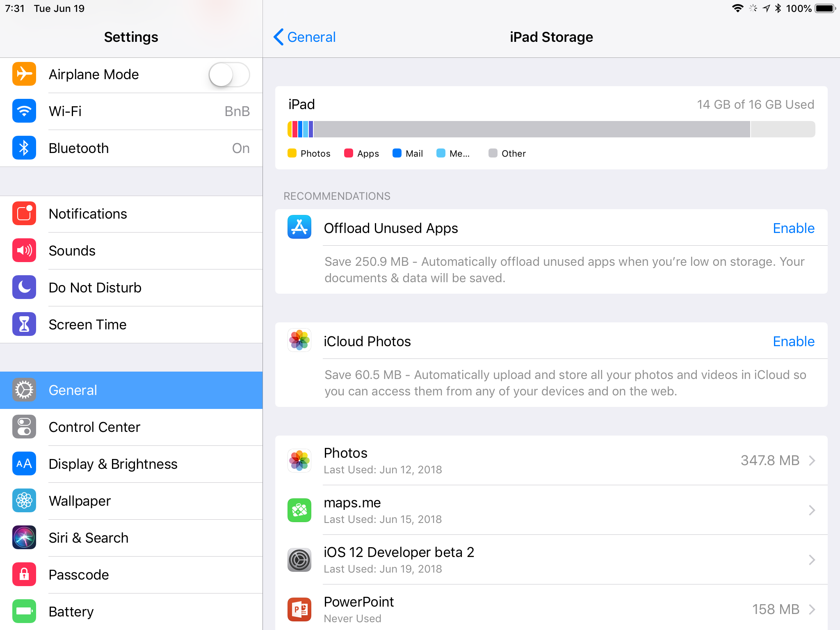
Task: Tap the location arrow in status bar
Action: 766,8
